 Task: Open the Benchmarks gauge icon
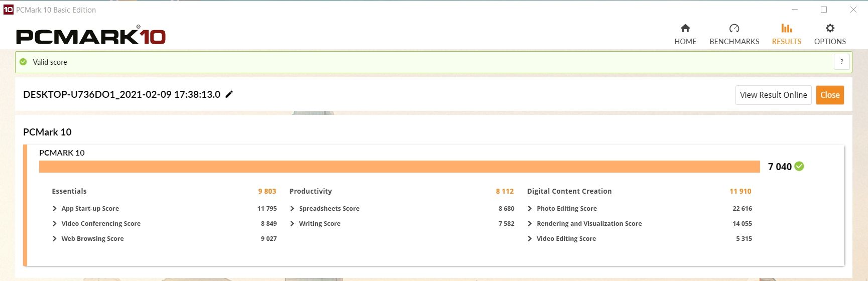[734, 28]
